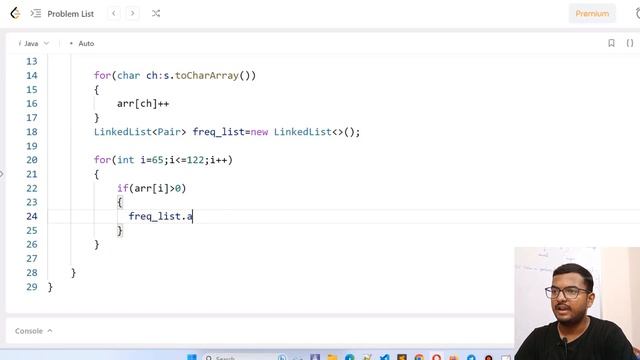Click line number 18 in the gutter
This screenshot has height=360, width=640.
[32, 132]
